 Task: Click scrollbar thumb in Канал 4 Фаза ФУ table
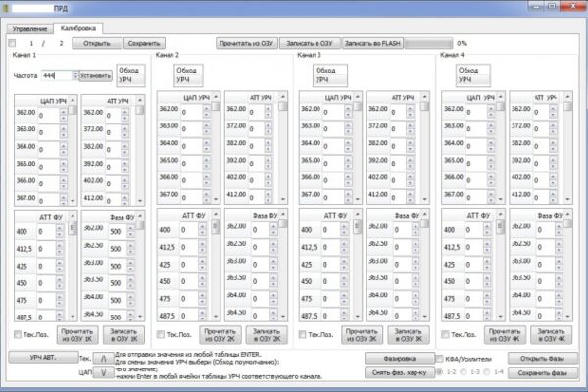pos(567,223)
